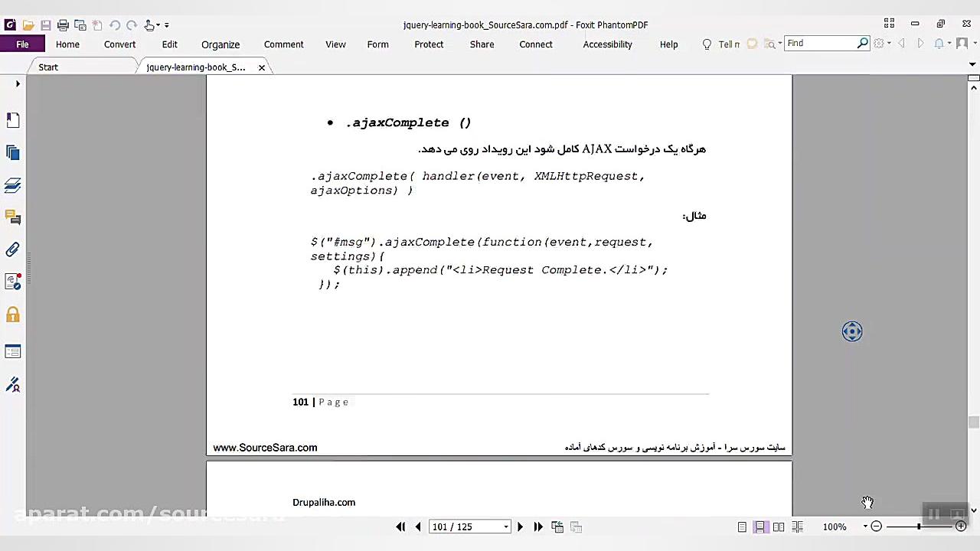Expand the left navigation pane arrow
Viewport: 980px width, 551px height.
coord(18,83)
